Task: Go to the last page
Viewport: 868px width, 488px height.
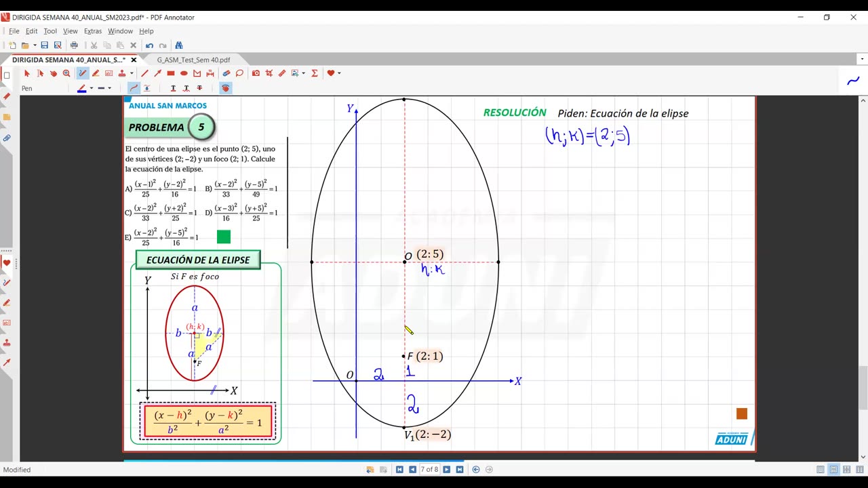Action: 459,469
